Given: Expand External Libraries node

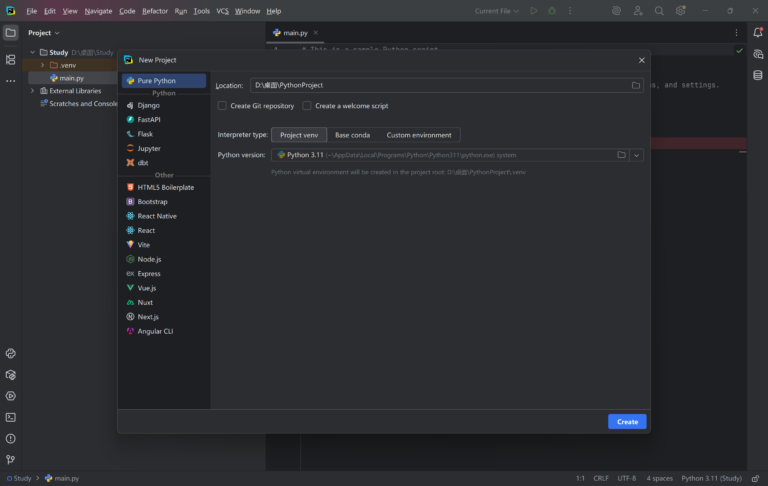Looking at the screenshot, I should [32, 91].
